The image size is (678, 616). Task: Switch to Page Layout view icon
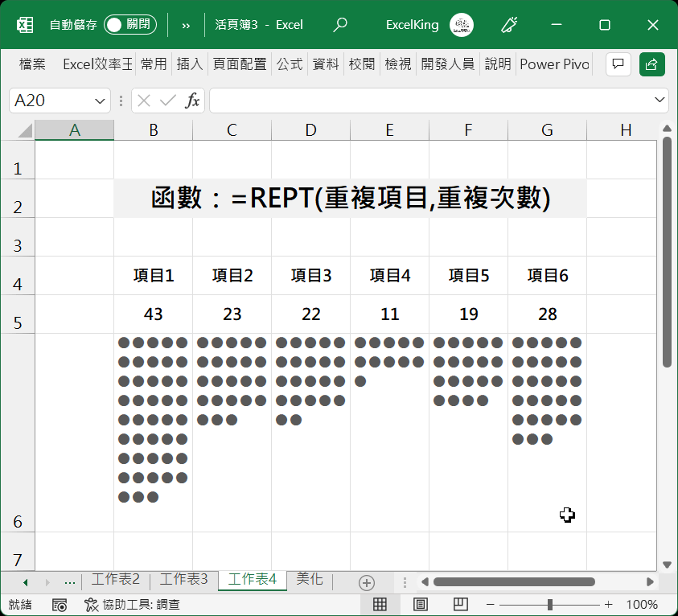click(420, 605)
